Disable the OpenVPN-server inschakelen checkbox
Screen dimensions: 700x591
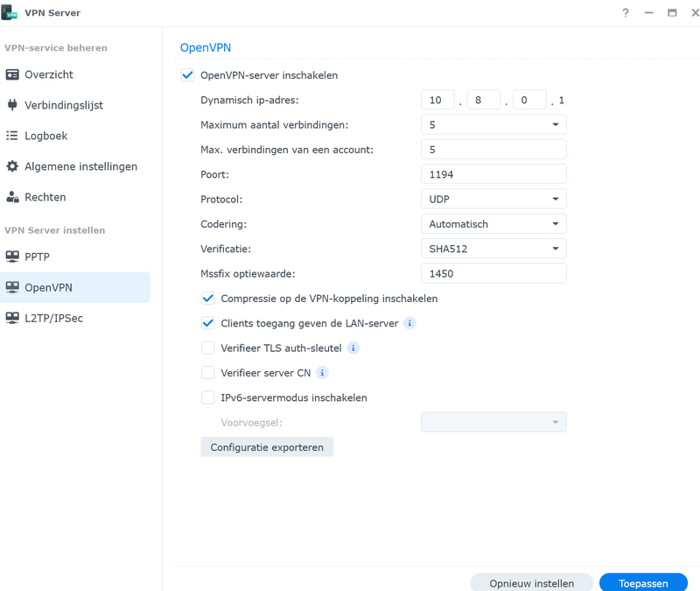click(187, 75)
